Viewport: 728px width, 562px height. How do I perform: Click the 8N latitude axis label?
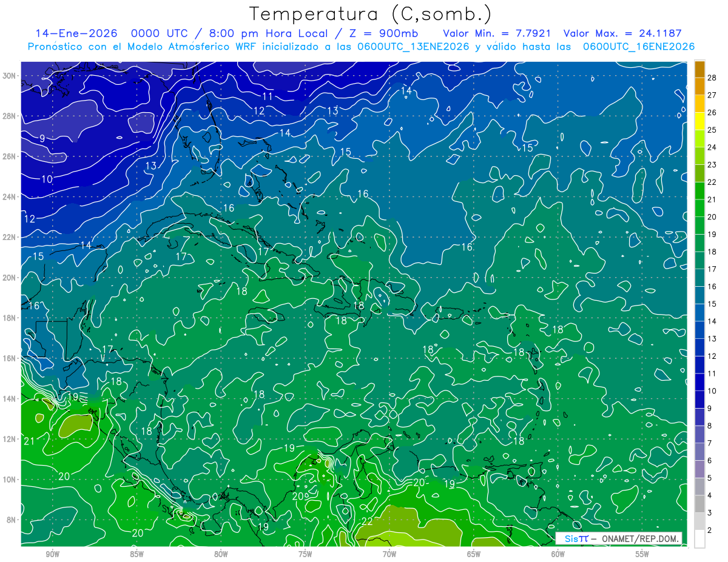tap(12, 520)
